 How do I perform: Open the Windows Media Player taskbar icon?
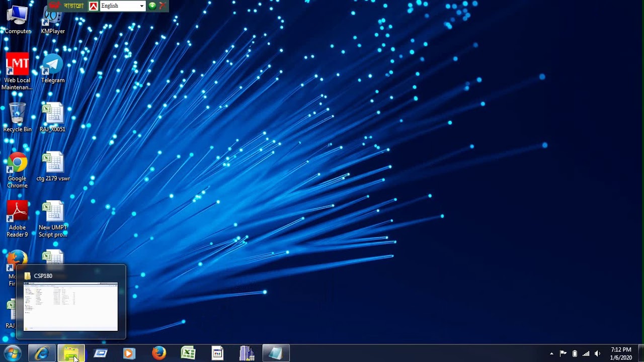pyautogui.click(x=129, y=353)
